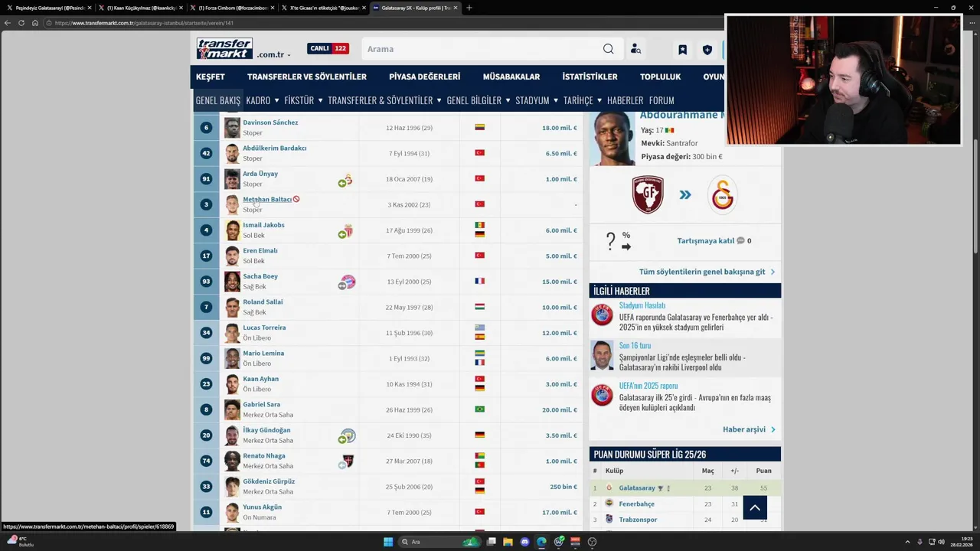Open File Explorer from the taskbar
Image resolution: width=980 pixels, height=551 pixels.
pos(508,542)
